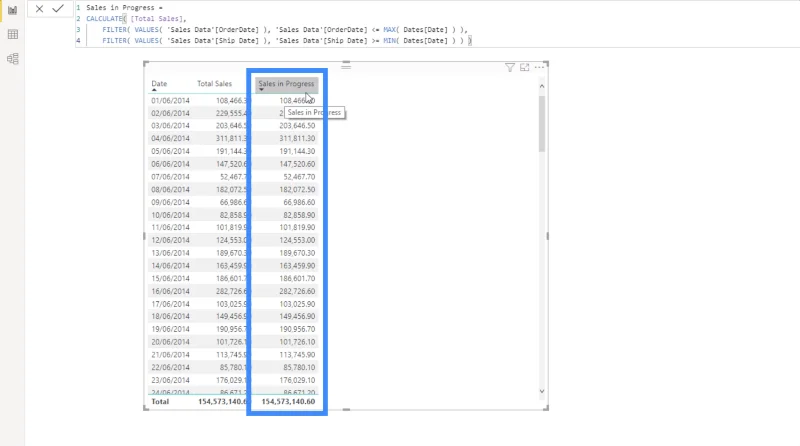800x446 pixels.
Task: Click the visual's top drag handle grip
Action: click(346, 65)
